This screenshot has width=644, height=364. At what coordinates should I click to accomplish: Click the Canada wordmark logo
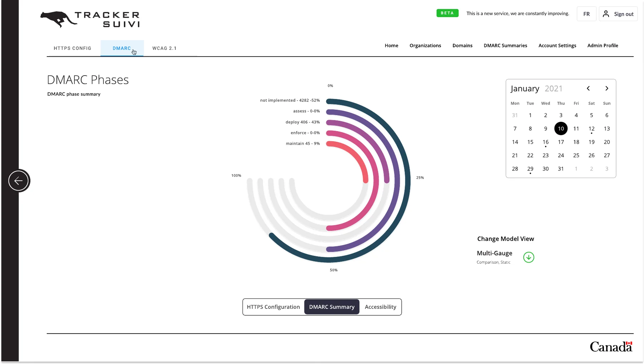point(611,347)
